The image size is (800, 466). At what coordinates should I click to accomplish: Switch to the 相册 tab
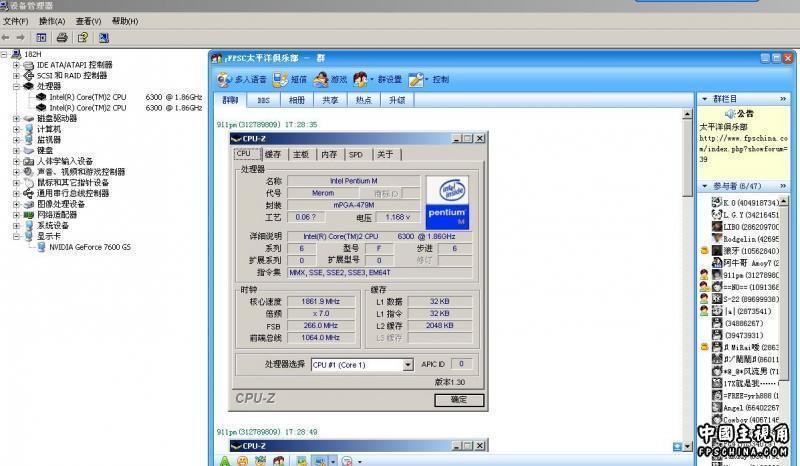pyautogui.click(x=297, y=101)
